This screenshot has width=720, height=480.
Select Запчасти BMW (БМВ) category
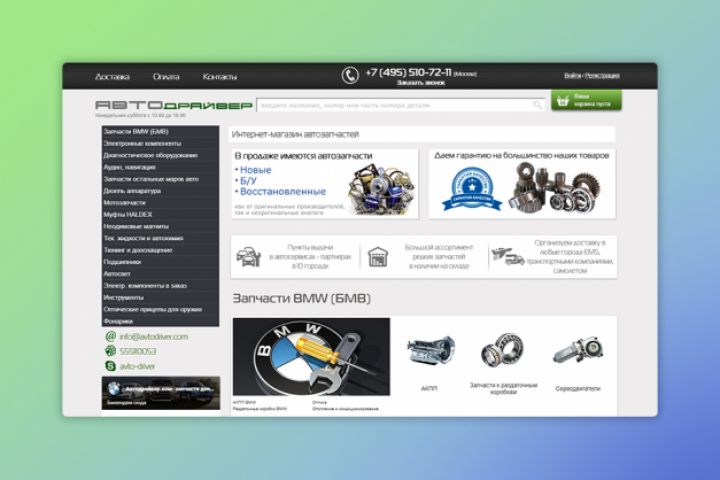coord(160,131)
